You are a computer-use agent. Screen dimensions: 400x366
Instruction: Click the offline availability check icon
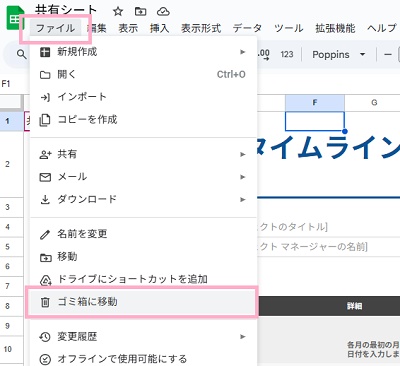pyautogui.click(x=45, y=359)
